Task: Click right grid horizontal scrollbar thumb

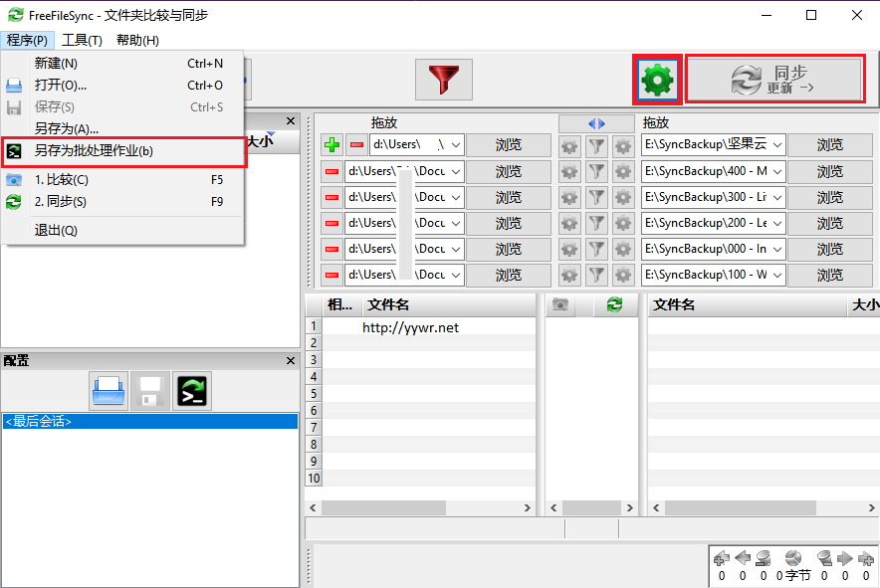Action: (741, 507)
